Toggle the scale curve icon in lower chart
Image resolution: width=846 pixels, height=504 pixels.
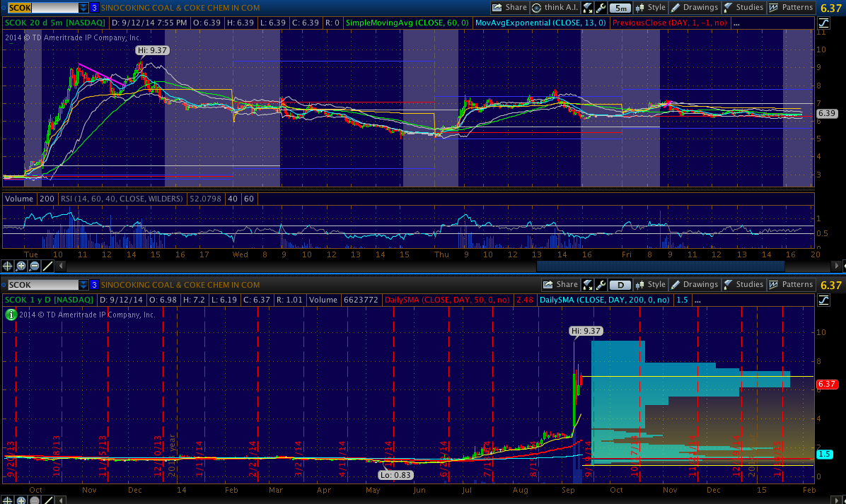click(x=823, y=300)
